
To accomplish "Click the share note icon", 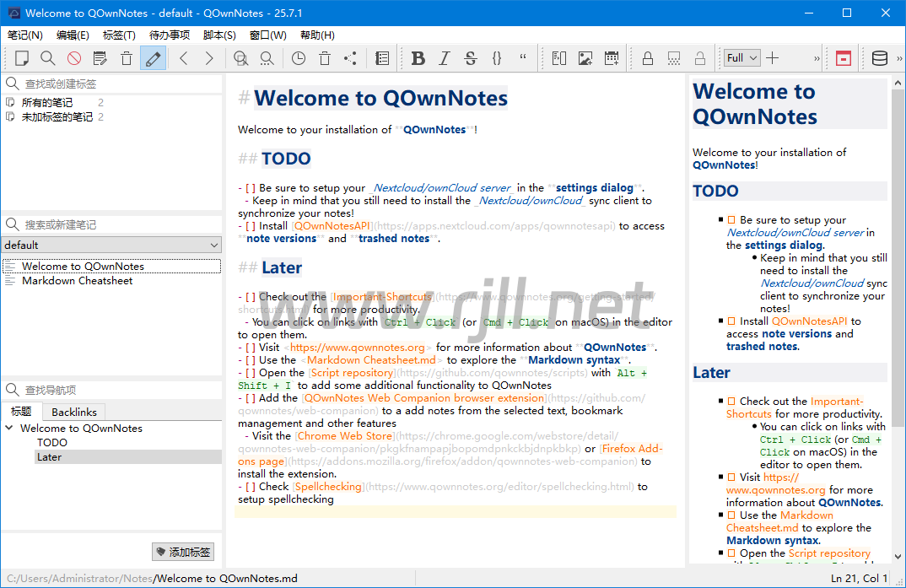I will [x=350, y=58].
